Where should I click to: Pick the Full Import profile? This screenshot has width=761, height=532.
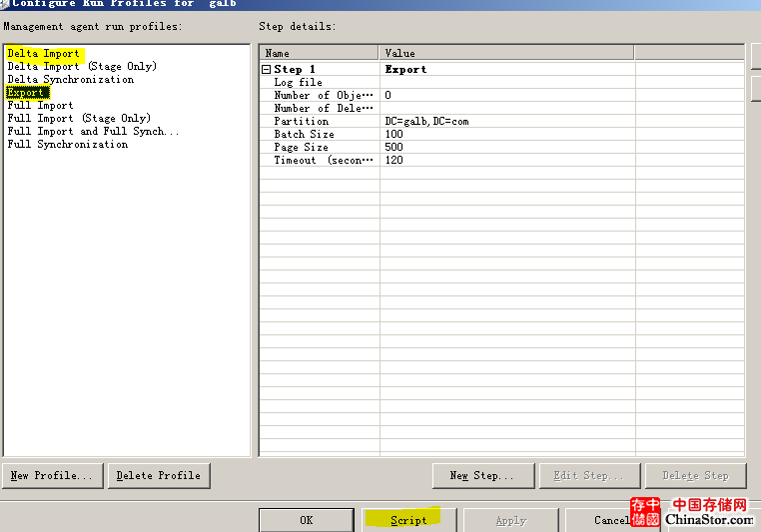coord(40,106)
